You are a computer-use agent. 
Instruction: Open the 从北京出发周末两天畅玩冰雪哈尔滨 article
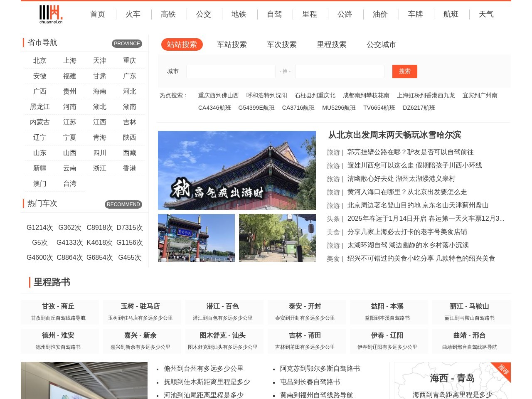[394, 135]
